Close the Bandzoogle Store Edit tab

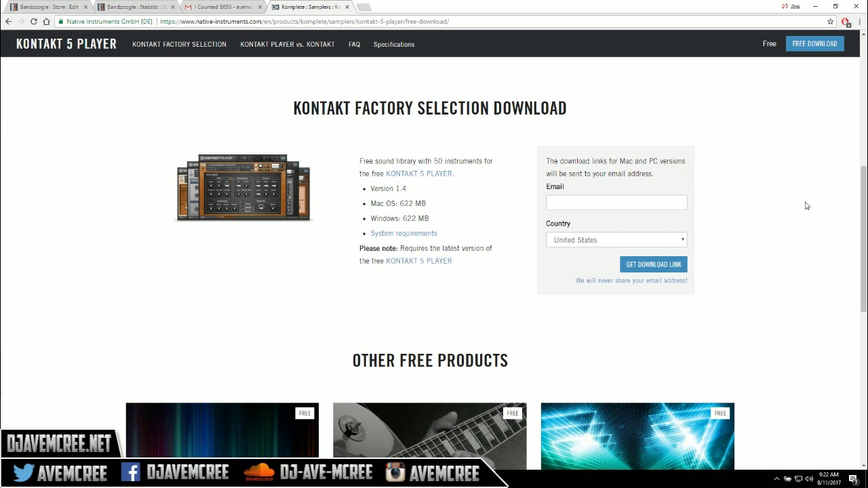pyautogui.click(x=85, y=7)
